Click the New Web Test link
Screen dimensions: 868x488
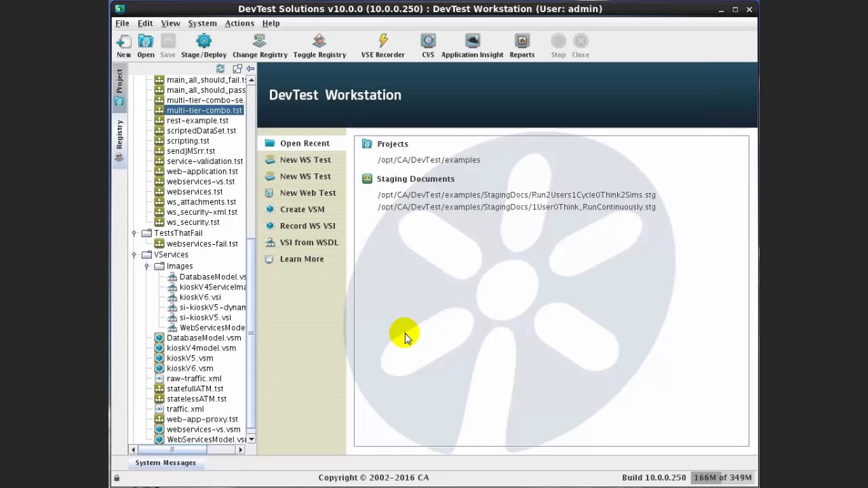[x=308, y=193]
